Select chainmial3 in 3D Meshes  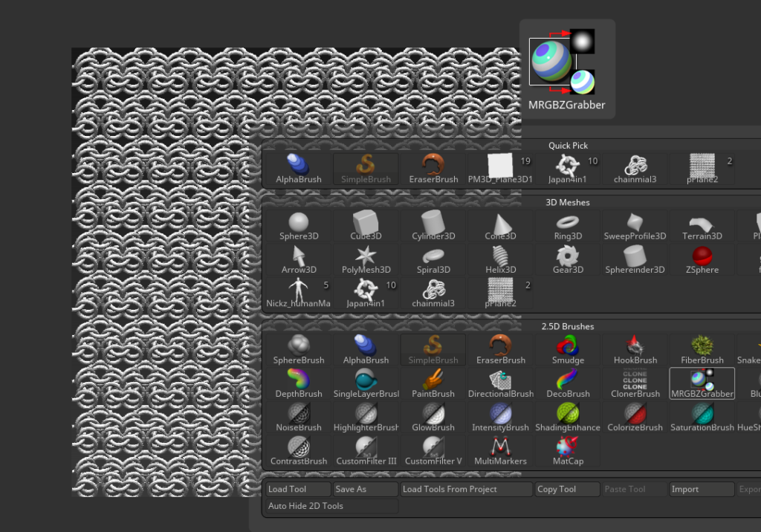pos(433,293)
